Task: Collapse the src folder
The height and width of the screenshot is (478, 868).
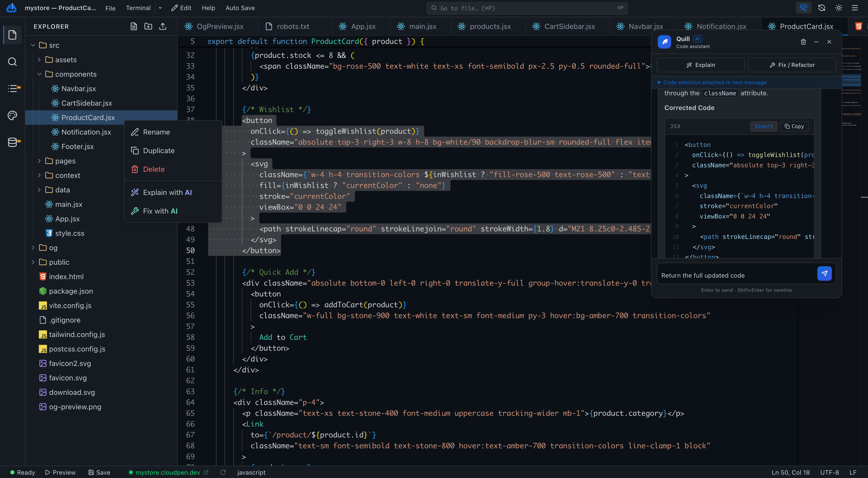Action: tap(33, 45)
